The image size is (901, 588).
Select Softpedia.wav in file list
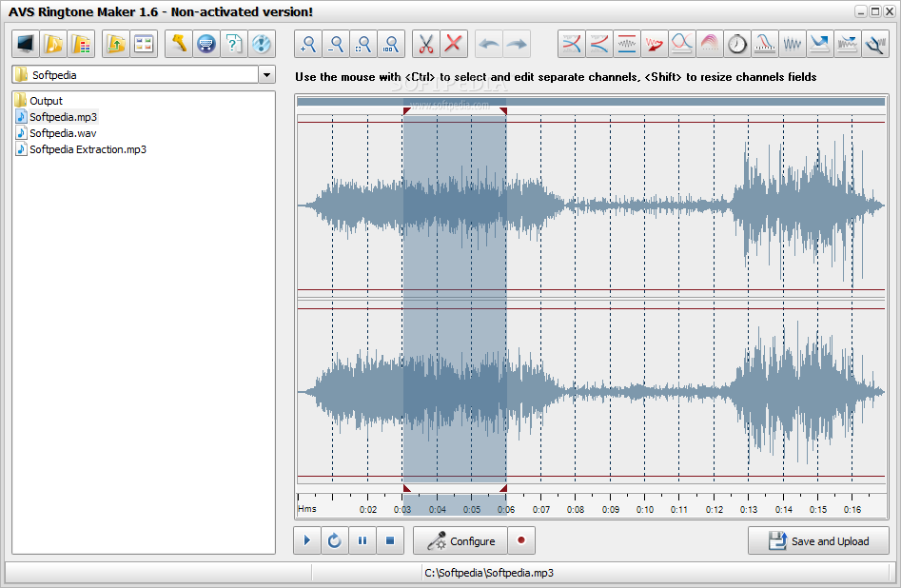pos(62,133)
